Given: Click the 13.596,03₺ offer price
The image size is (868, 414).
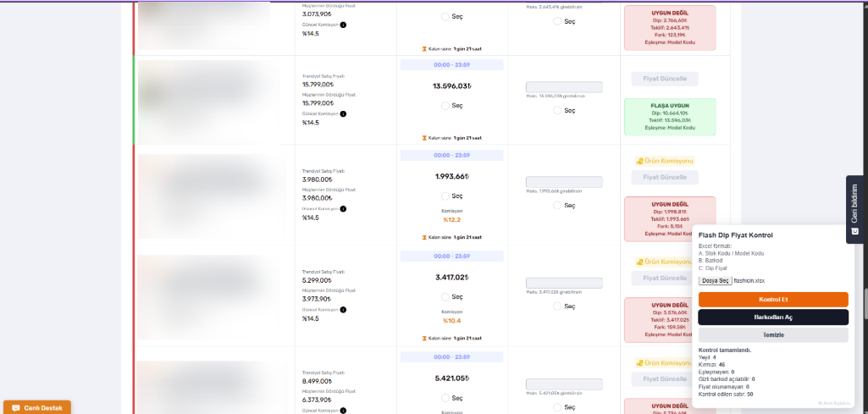Looking at the screenshot, I should pos(451,86).
